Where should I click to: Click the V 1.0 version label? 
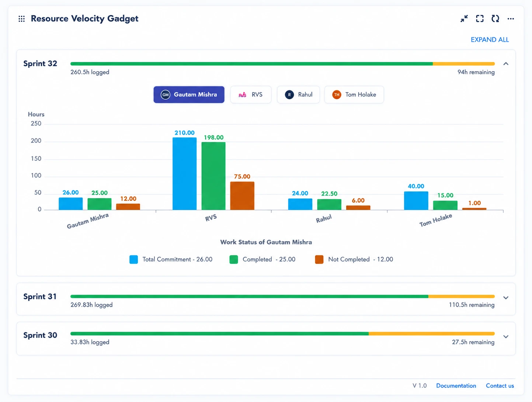coord(420,386)
